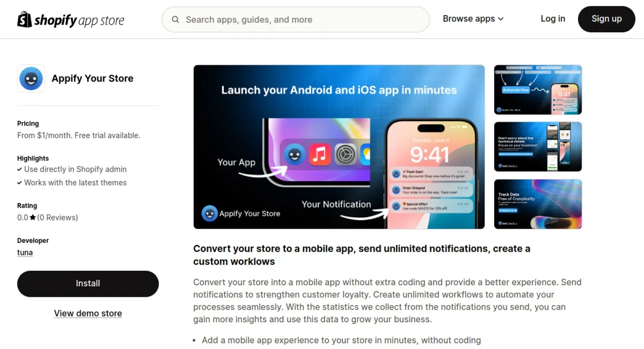Click the Sign up button

[x=606, y=19]
